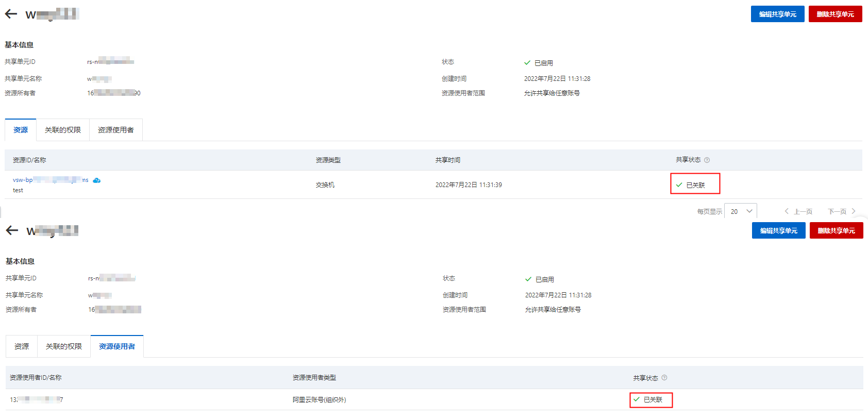Open the 每页显示 20 page size dropdown
The height and width of the screenshot is (419, 868).
coord(740,211)
